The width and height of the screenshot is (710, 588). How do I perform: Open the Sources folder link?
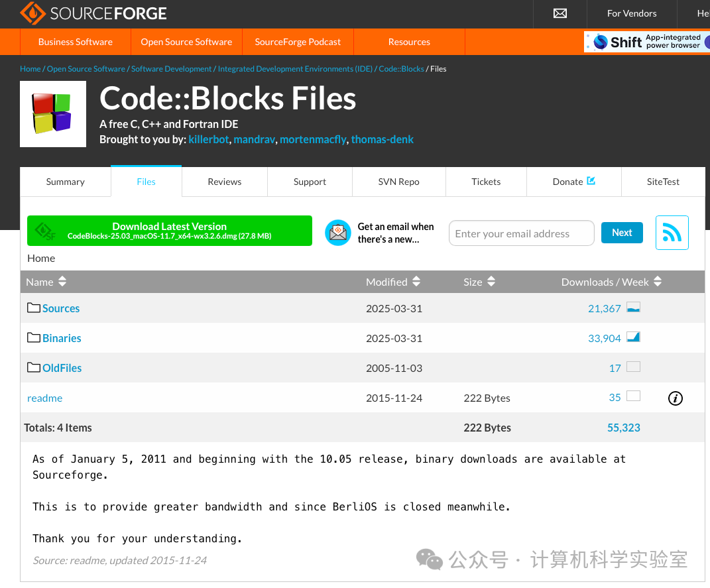(61, 308)
